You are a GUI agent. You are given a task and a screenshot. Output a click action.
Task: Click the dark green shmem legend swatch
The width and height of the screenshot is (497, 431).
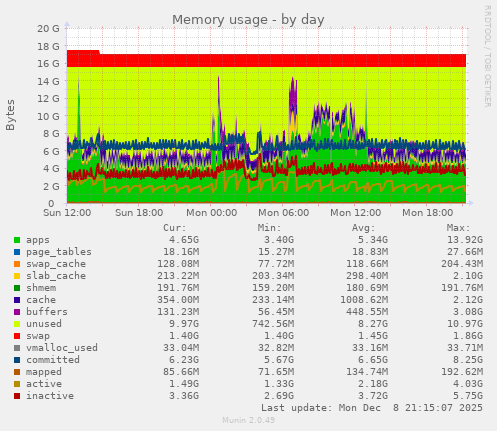pyautogui.click(x=17, y=288)
